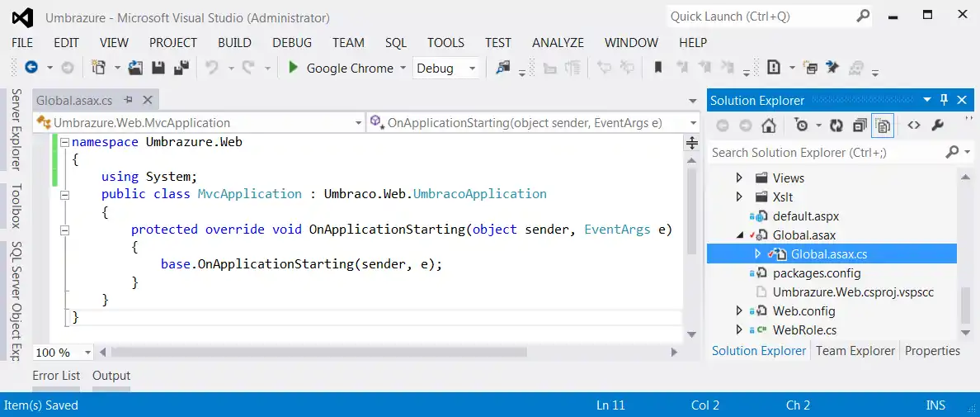Open the BUILD menu

[234, 42]
